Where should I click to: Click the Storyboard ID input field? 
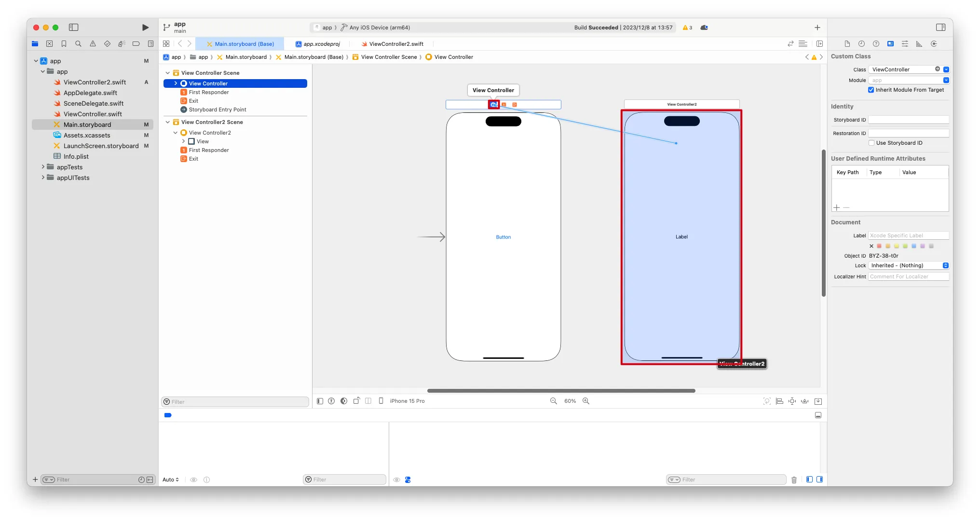(908, 120)
